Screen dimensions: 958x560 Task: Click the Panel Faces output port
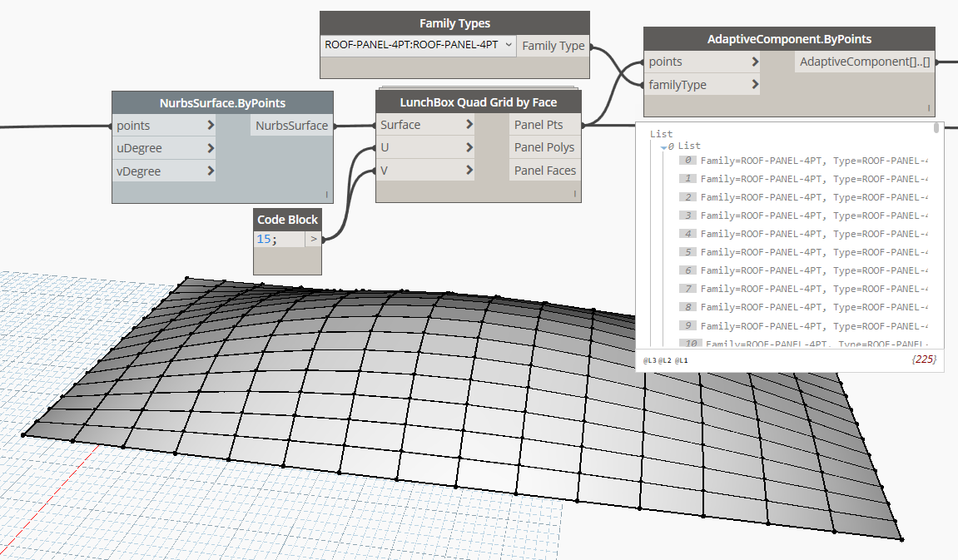tap(544, 171)
